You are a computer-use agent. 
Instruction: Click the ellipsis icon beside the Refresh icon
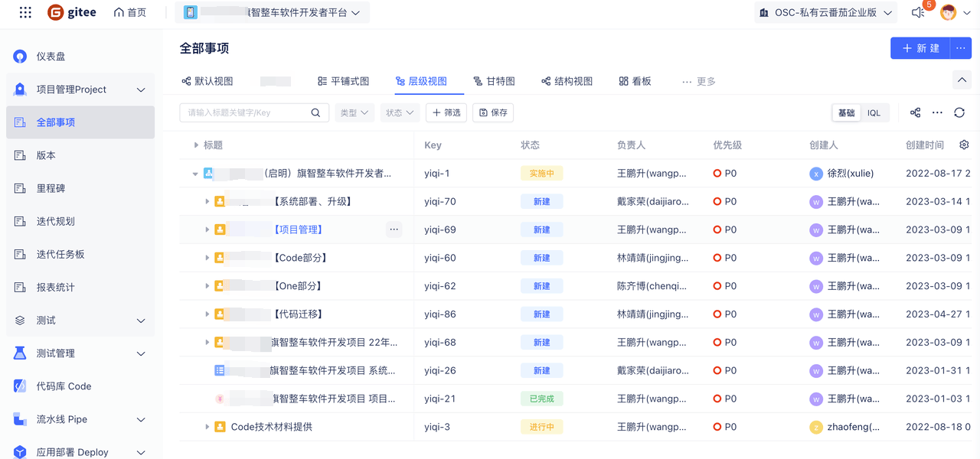937,112
